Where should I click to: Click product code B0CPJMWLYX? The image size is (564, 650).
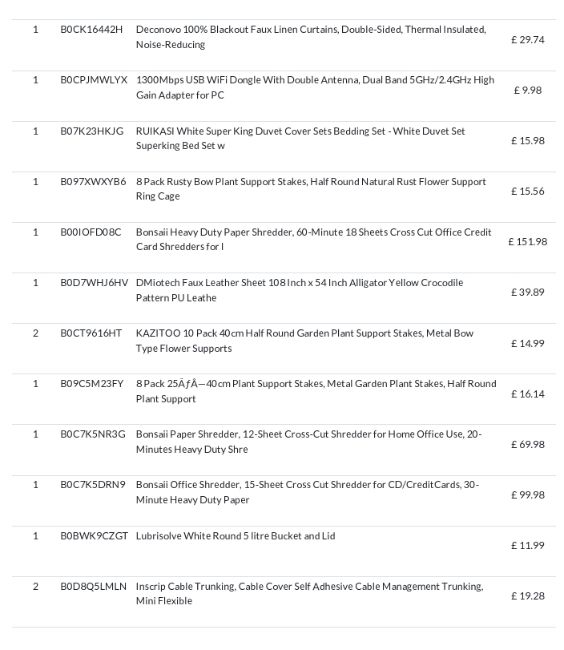point(94,80)
